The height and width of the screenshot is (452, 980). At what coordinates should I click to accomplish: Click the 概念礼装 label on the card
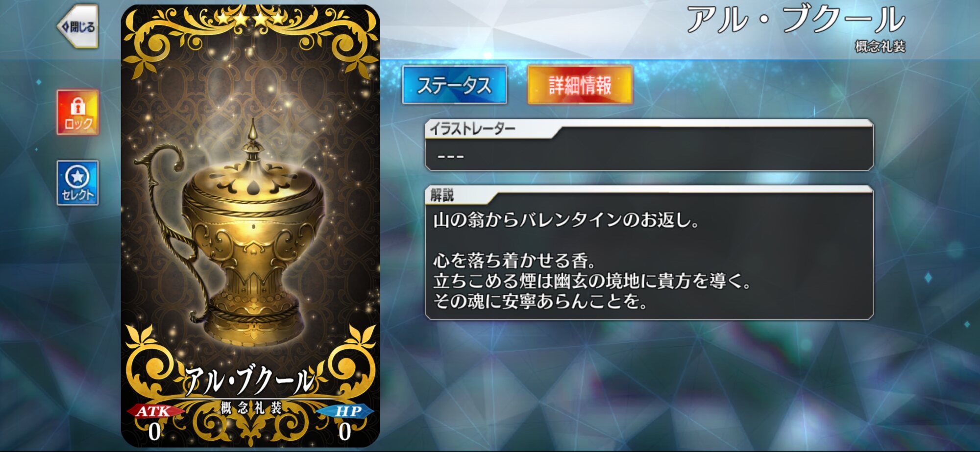(251, 407)
